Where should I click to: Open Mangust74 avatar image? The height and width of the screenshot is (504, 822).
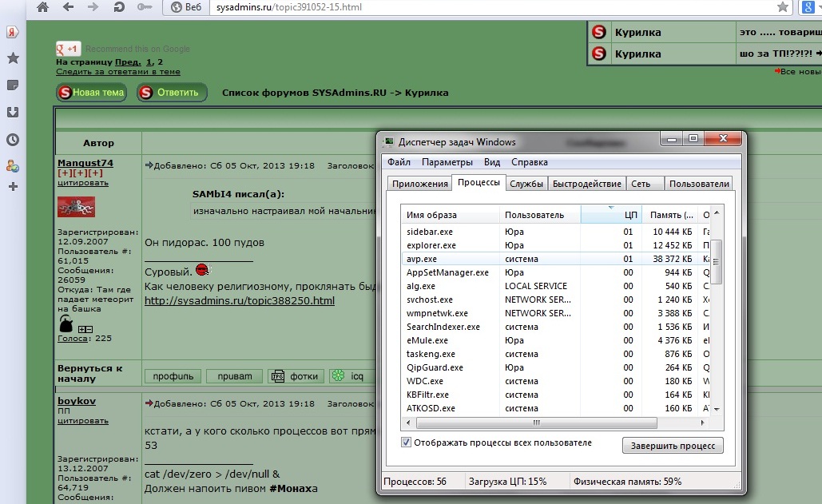[x=76, y=206]
